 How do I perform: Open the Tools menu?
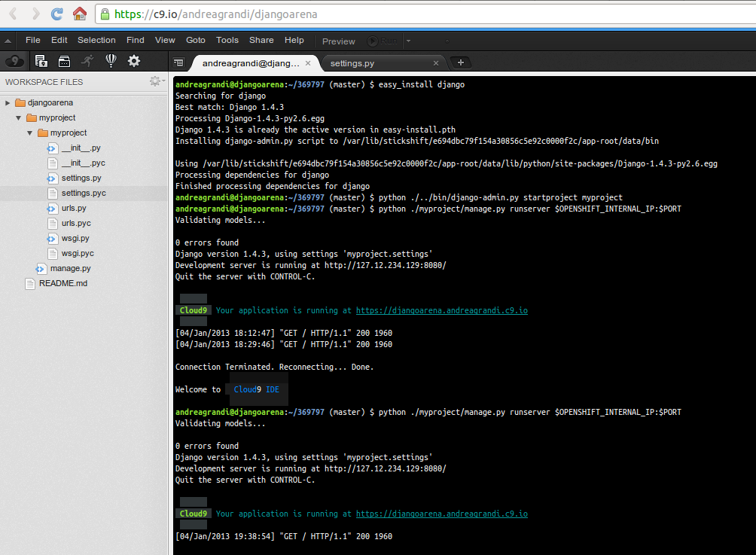pyautogui.click(x=227, y=40)
